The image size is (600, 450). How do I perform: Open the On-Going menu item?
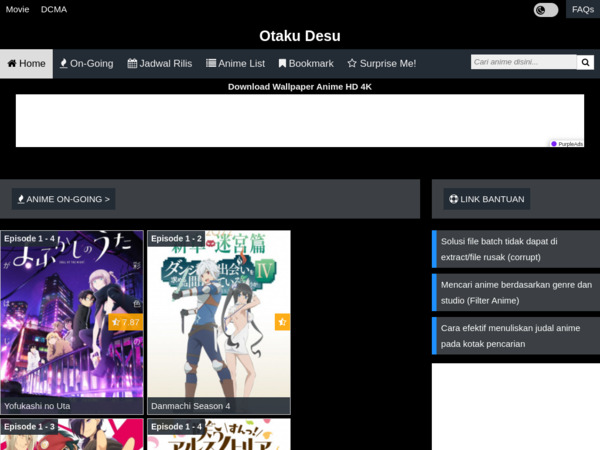tap(86, 64)
